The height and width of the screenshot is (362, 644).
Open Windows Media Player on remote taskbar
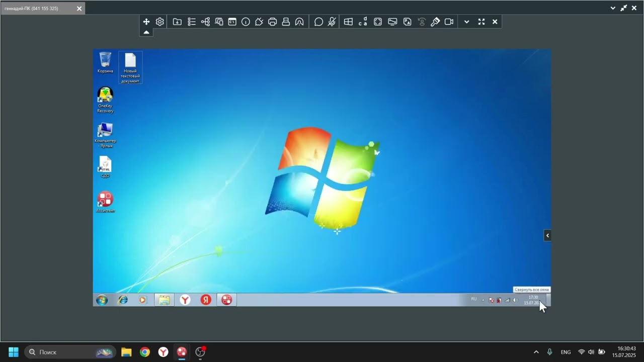(142, 300)
